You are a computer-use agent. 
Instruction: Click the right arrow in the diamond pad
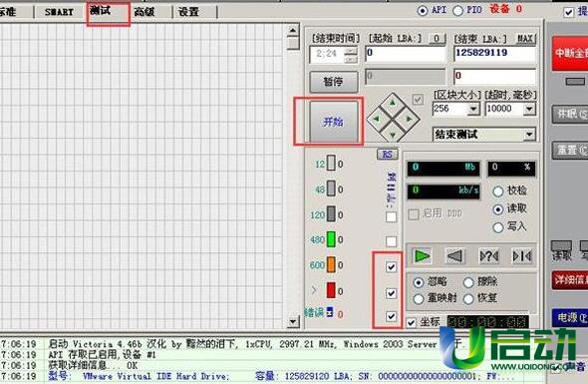[409, 119]
